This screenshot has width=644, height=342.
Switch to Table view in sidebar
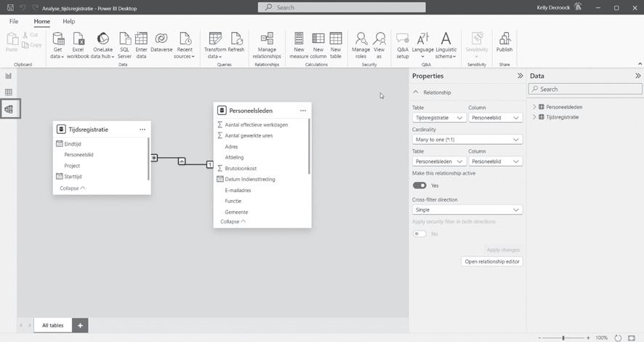tap(9, 92)
